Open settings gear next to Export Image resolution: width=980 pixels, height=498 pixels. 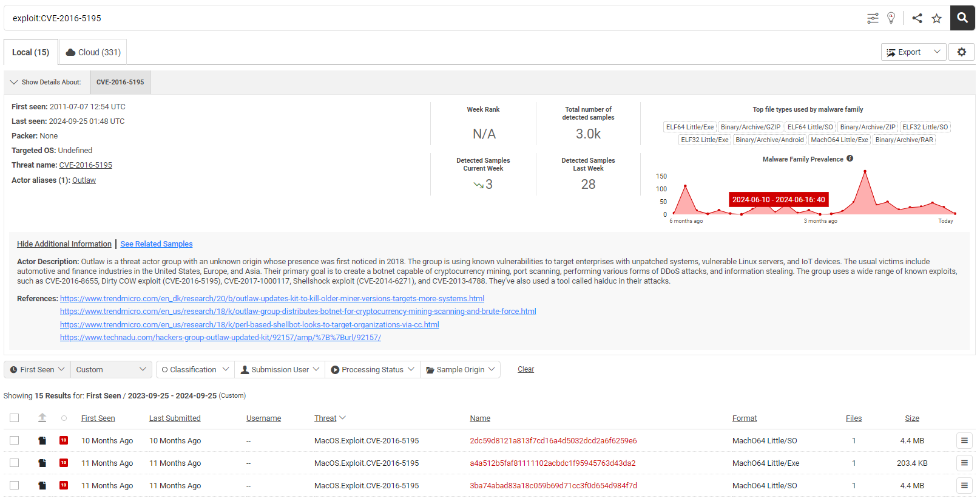click(x=962, y=52)
